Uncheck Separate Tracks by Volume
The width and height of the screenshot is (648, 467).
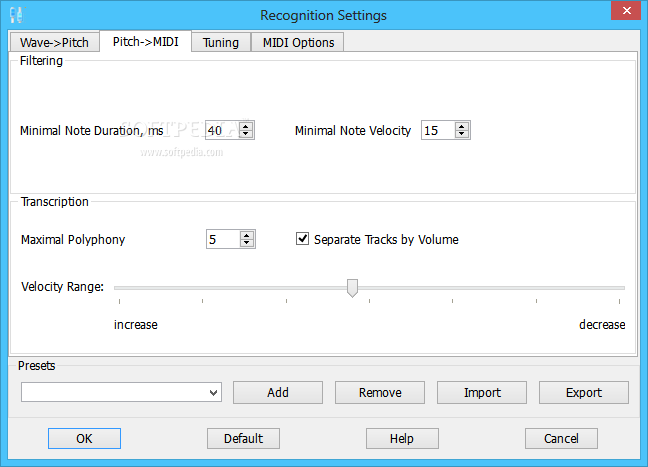[303, 238]
